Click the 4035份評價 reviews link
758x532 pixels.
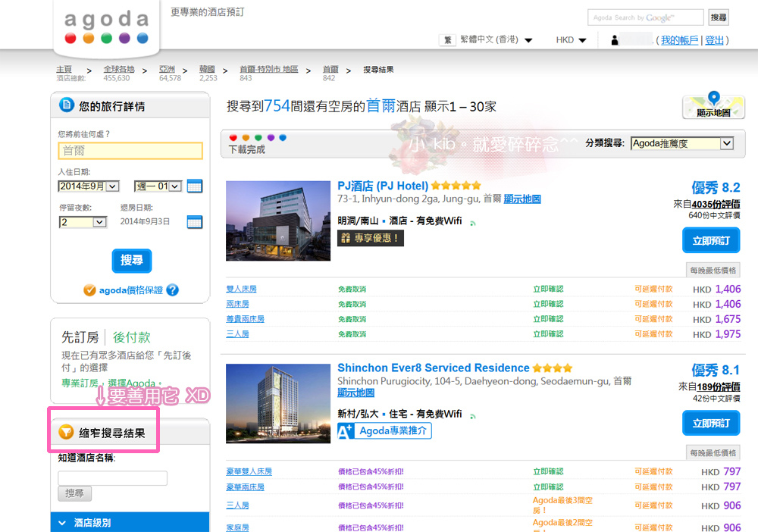pos(716,204)
